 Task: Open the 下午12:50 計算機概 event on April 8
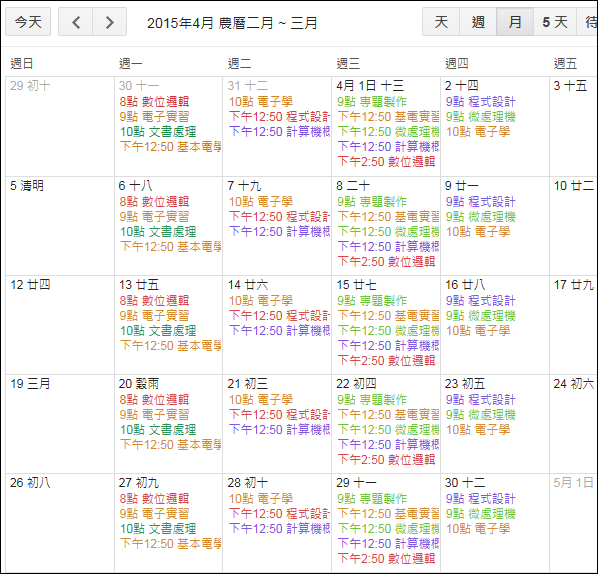388,247
